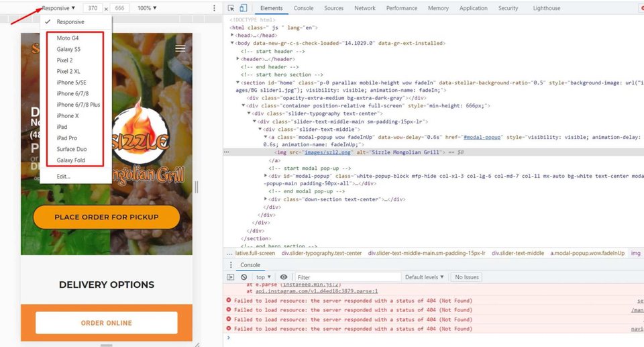
Task: Click the Order Online button
Action: [x=107, y=323]
